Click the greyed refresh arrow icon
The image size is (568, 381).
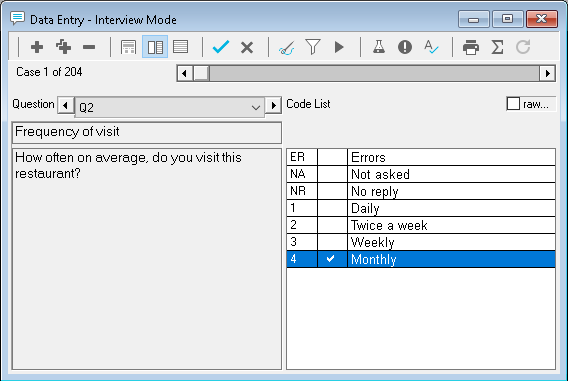[x=523, y=47]
